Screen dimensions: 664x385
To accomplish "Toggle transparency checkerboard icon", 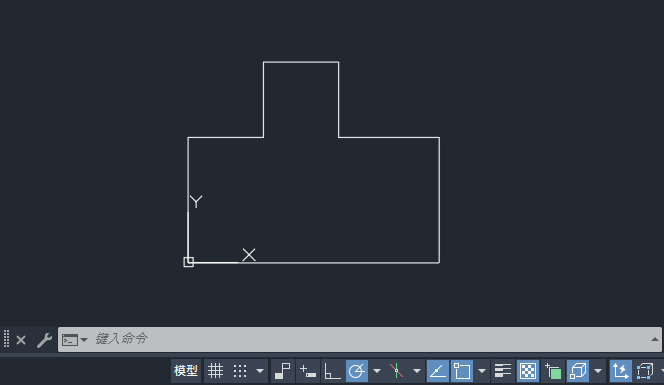I will (x=528, y=371).
